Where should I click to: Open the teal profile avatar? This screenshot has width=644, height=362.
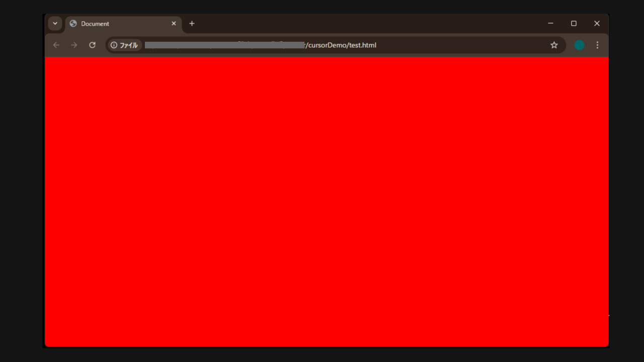click(x=579, y=45)
